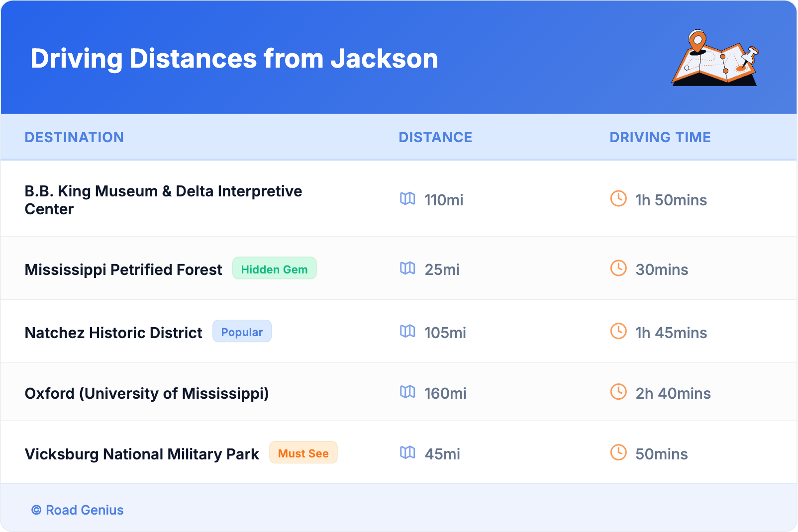Viewport: 798px width, 532px height.
Task: Click the clock icon next to 30mins
Action: [618, 268]
